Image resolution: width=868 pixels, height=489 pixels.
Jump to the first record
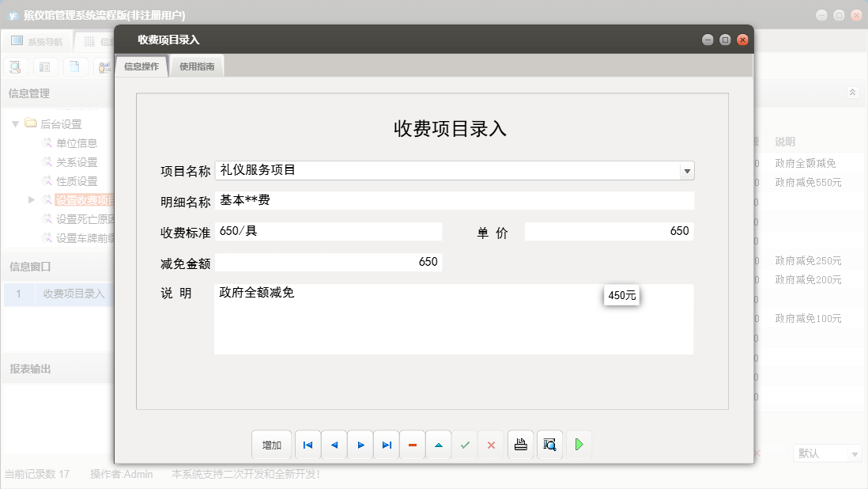308,445
